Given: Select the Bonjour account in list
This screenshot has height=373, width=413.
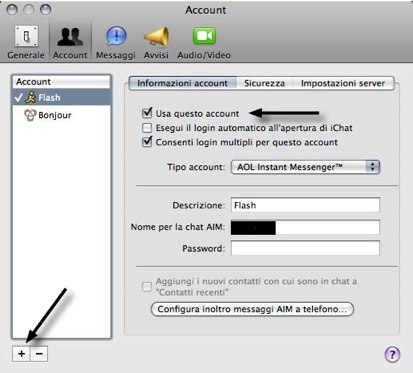Looking at the screenshot, I should click(61, 115).
